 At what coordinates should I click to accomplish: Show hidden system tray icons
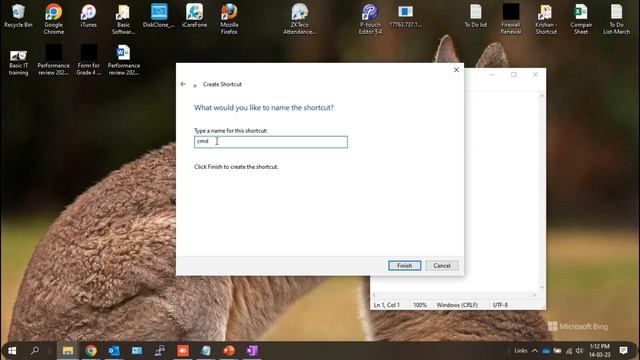coord(534,351)
